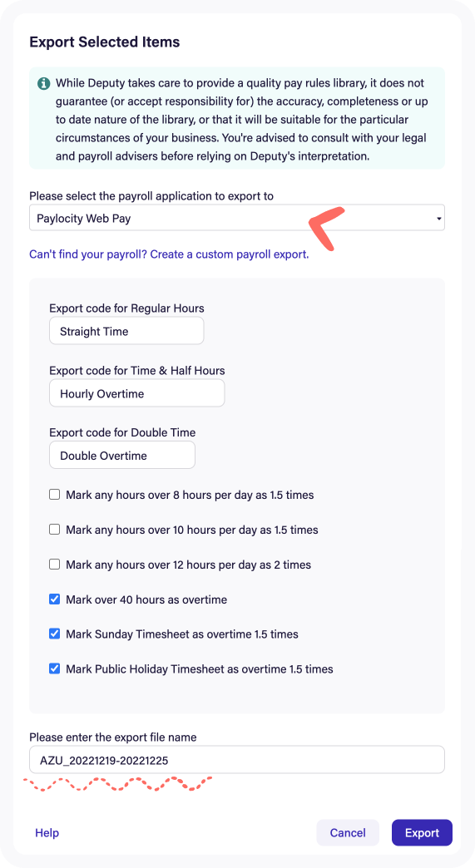This screenshot has height=868, width=475.
Task: Click the 'Hourly Overtime' export code field
Action: tap(136, 393)
